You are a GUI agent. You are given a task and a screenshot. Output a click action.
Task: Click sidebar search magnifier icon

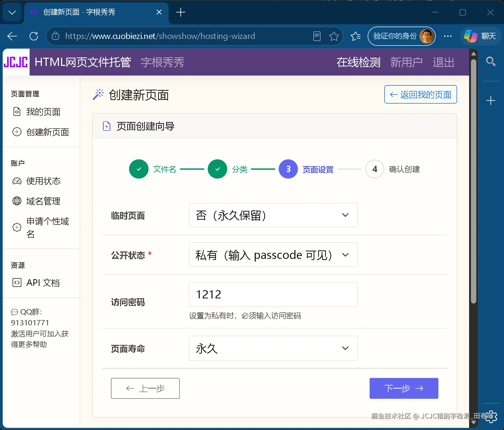click(491, 62)
